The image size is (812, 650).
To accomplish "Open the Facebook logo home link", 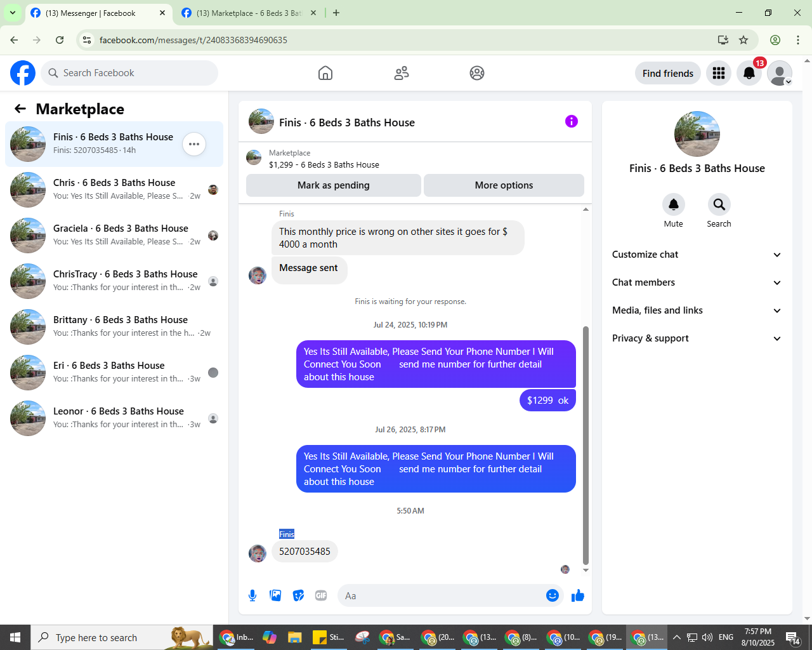I will click(x=23, y=73).
